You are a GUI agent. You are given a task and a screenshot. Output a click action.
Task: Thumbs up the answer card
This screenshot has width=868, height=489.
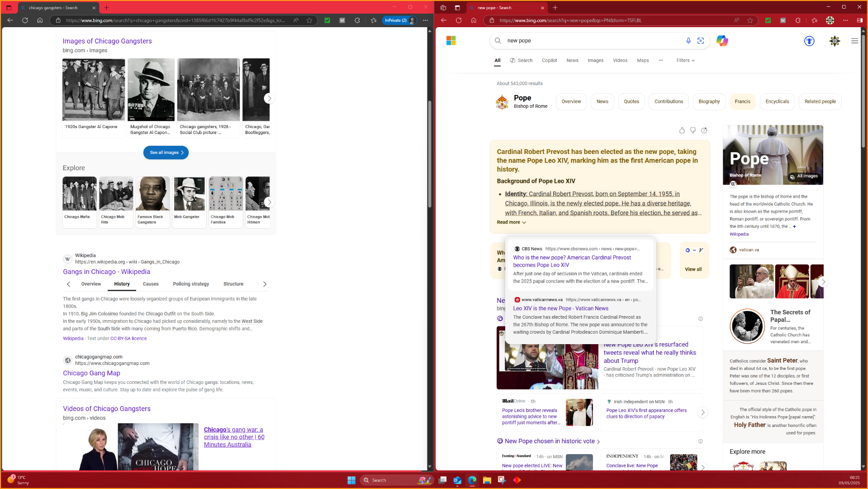682,130
